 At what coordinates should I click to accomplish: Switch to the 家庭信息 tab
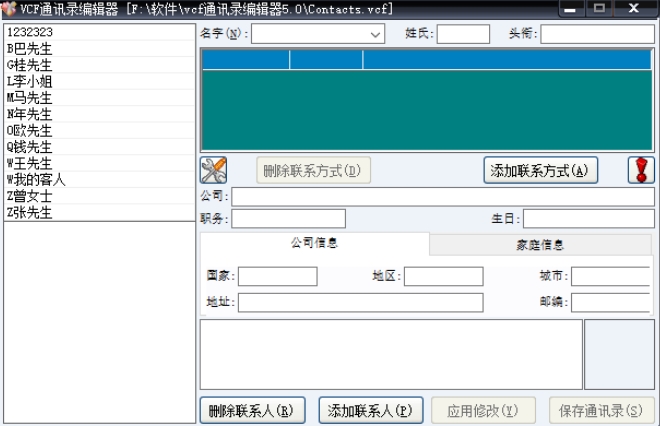[x=540, y=245]
